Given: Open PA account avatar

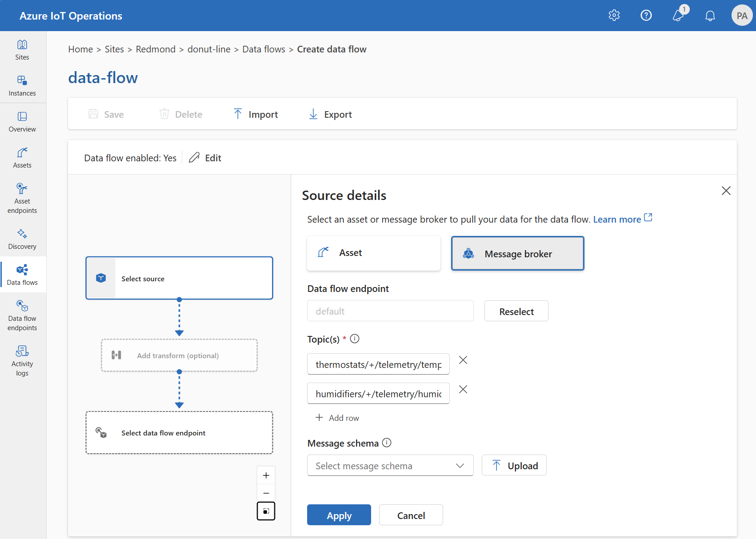Looking at the screenshot, I should point(742,16).
